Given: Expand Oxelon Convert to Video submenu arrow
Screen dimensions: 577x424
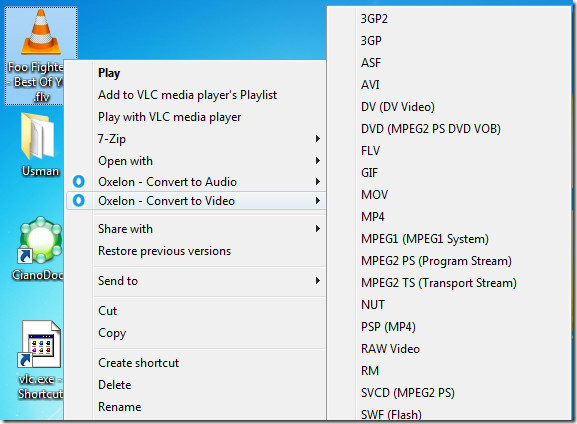Looking at the screenshot, I should 318,201.
